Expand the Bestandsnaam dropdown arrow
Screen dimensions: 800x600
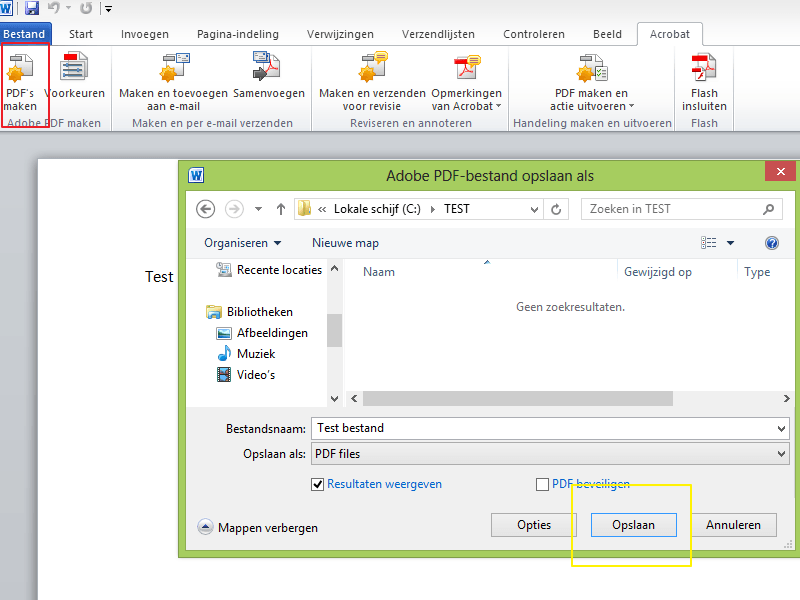781,429
